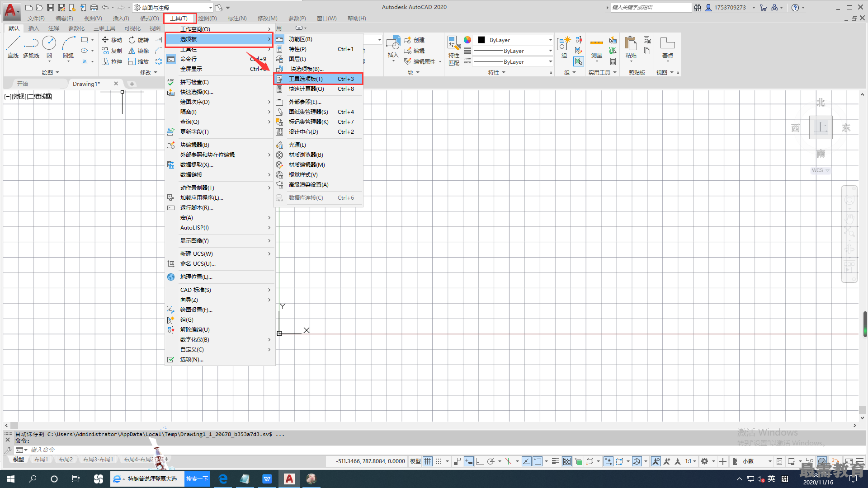This screenshot has width=868, height=488.
Task: Click 编辑属性 (Edit Attributes) button
Action: (422, 61)
